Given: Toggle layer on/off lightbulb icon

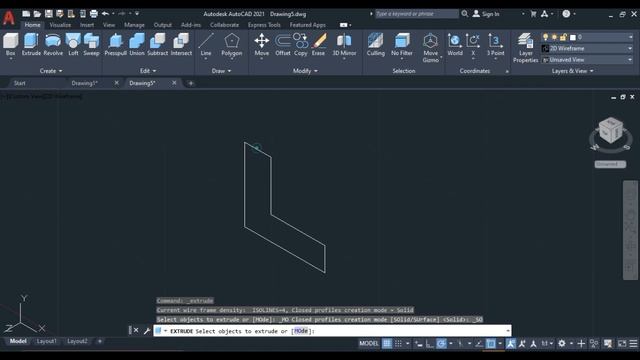Looking at the screenshot, I should click(545, 37).
